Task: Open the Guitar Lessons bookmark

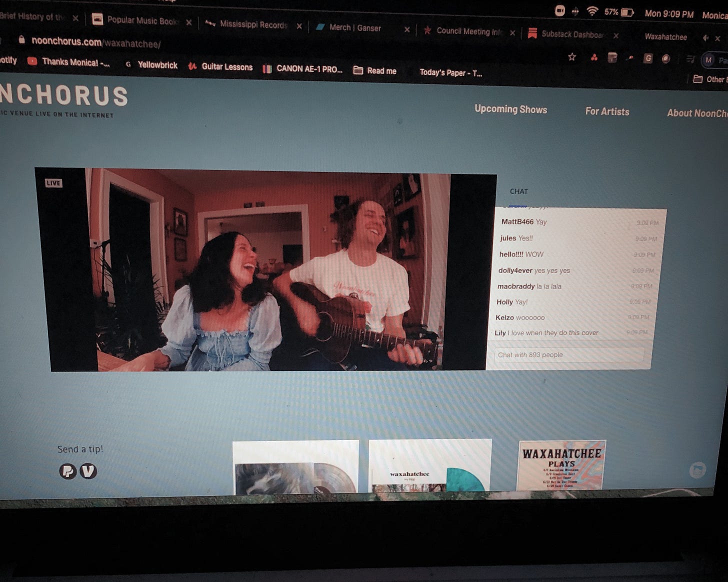Action: click(220, 66)
